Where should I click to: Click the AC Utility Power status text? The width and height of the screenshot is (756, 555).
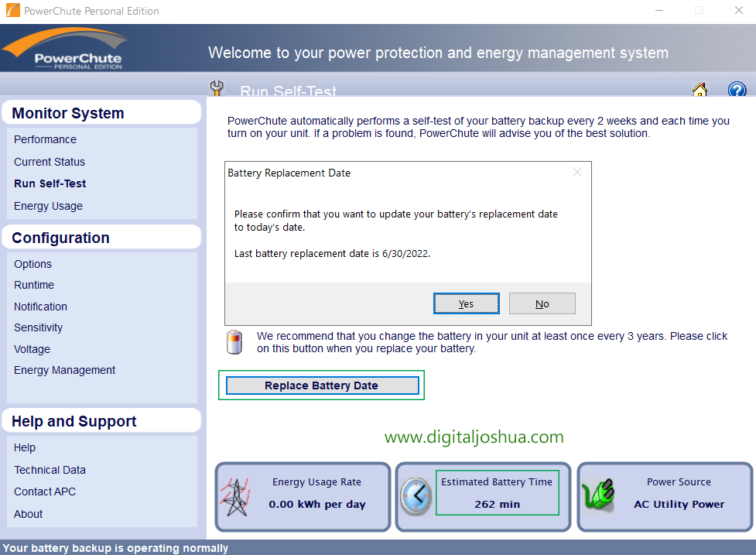(679, 505)
